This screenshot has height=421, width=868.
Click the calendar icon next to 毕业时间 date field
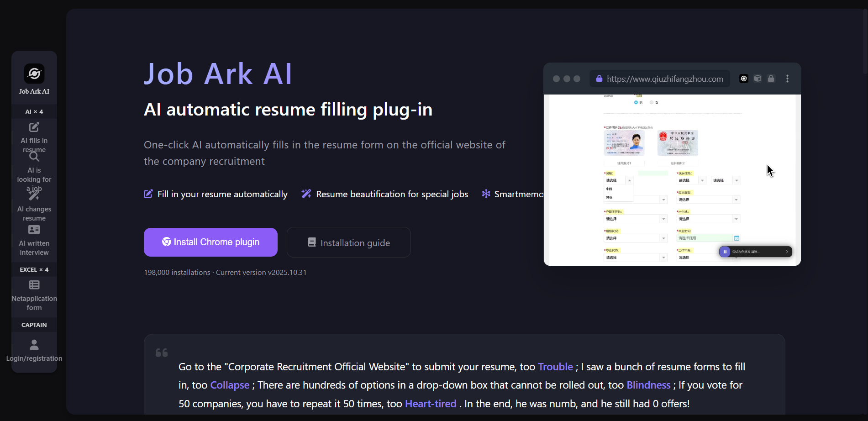pyautogui.click(x=736, y=238)
